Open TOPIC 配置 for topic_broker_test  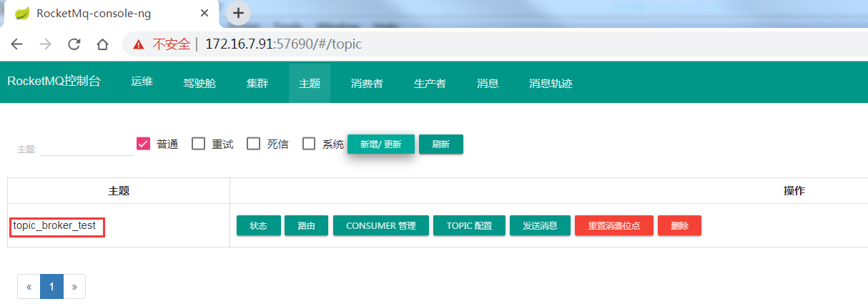[x=469, y=225]
